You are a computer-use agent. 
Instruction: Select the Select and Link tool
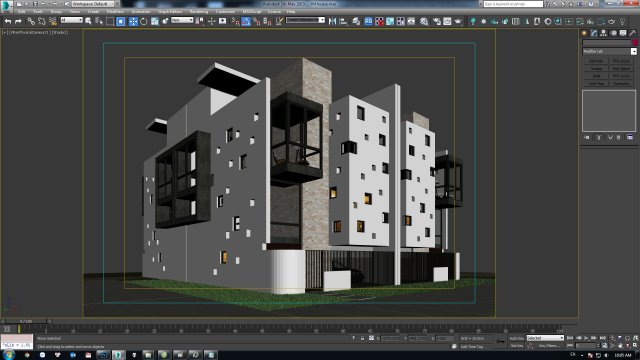[x=31, y=21]
